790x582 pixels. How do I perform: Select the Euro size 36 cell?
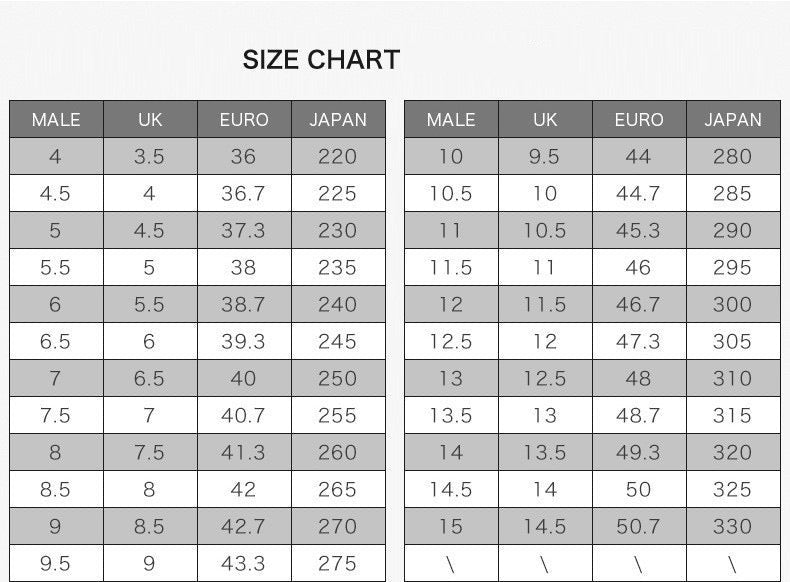pyautogui.click(x=244, y=156)
